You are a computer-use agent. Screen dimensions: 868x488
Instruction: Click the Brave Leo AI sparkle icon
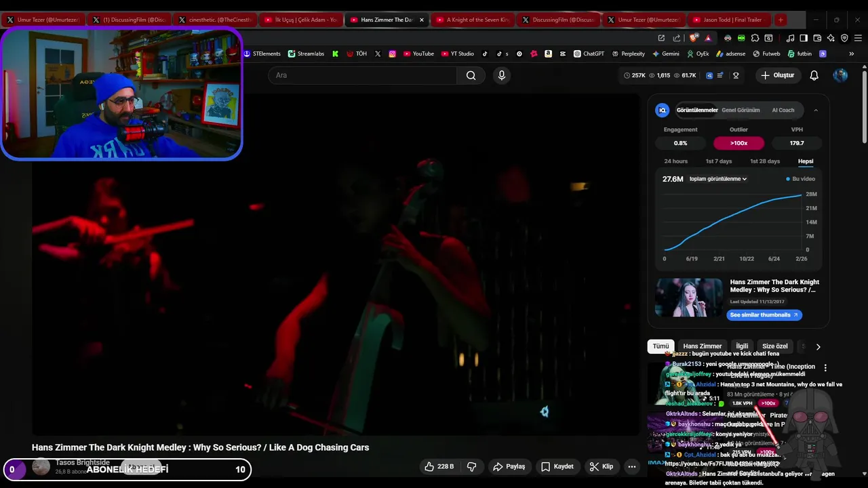tap(831, 38)
